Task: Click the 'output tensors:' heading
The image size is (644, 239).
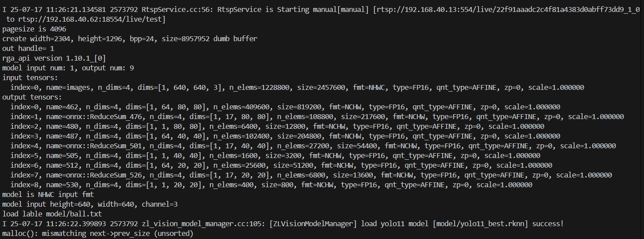Action: pos(32,97)
